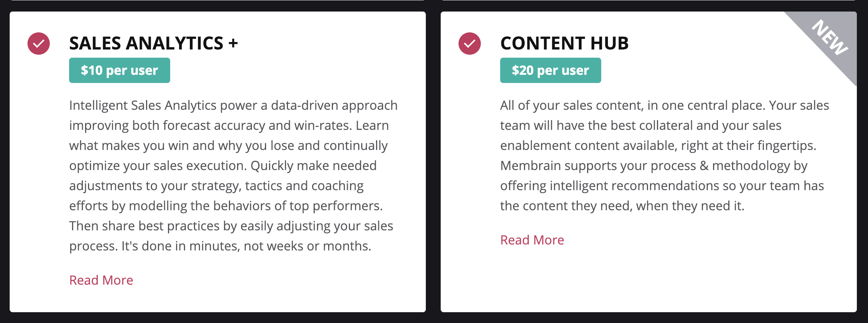This screenshot has height=323, width=868.
Task: Click 'It's done in minutes' sentence
Action: tap(246, 246)
